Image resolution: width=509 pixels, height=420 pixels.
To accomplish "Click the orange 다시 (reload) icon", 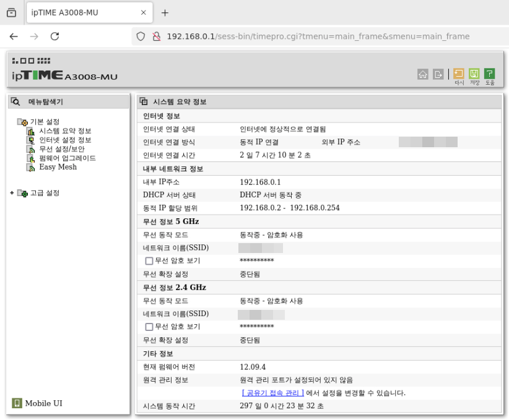I will (459, 74).
